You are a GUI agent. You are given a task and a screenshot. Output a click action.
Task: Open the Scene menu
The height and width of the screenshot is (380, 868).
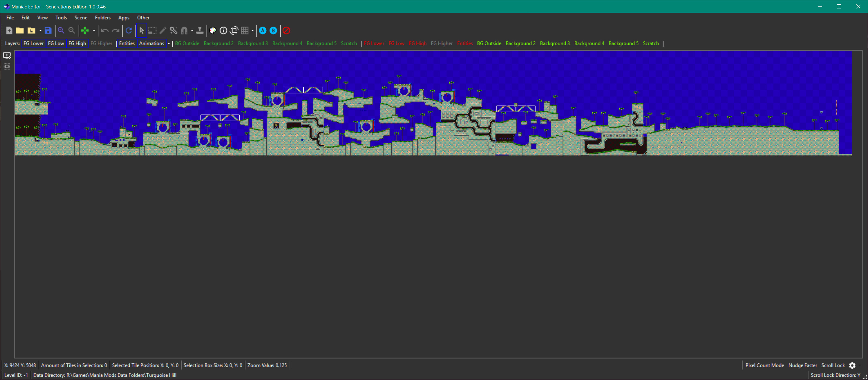coord(80,17)
